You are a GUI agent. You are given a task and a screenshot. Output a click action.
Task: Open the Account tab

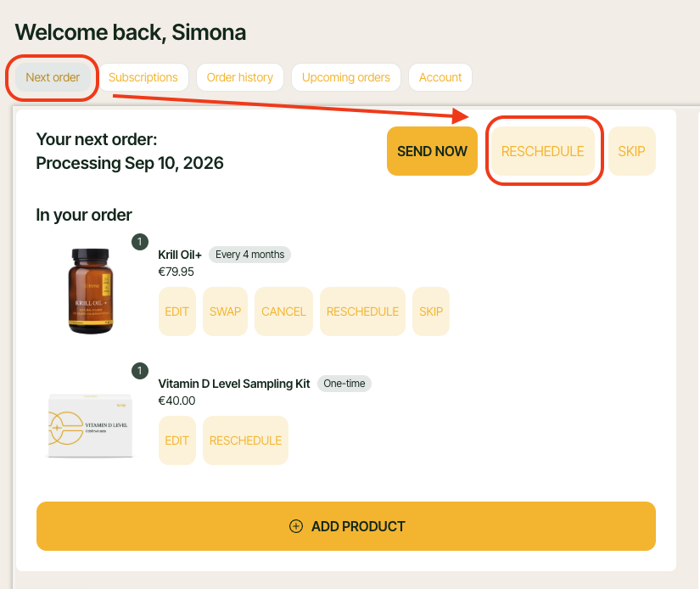[440, 77]
